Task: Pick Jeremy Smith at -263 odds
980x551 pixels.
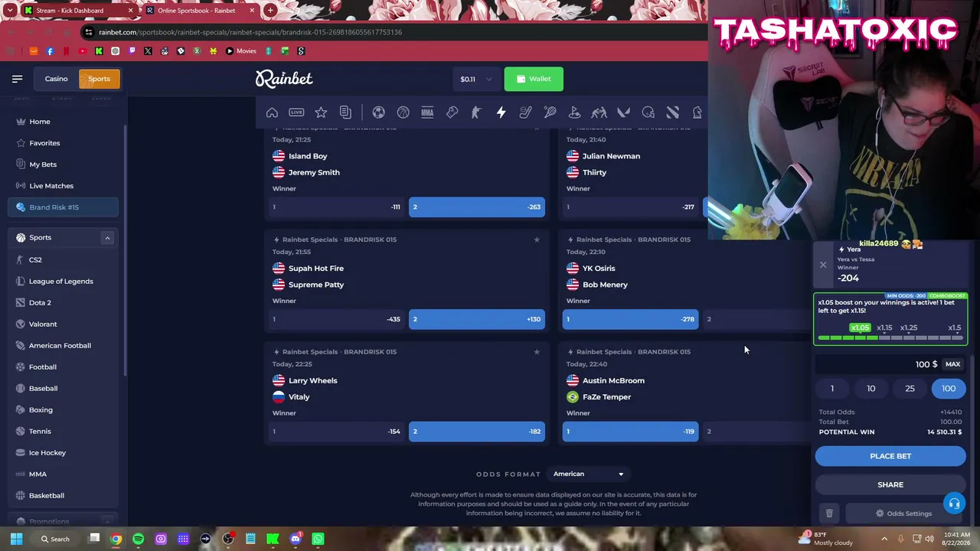Action: pos(477,207)
